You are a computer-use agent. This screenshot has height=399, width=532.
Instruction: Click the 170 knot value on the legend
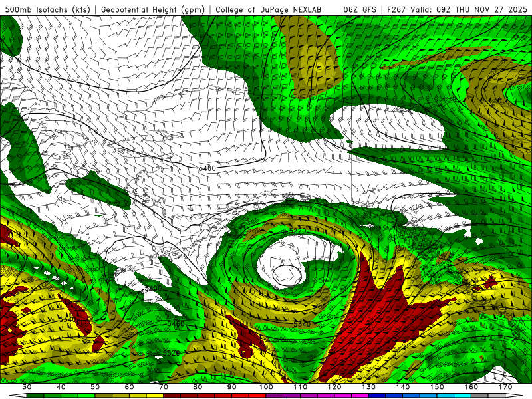point(505,387)
